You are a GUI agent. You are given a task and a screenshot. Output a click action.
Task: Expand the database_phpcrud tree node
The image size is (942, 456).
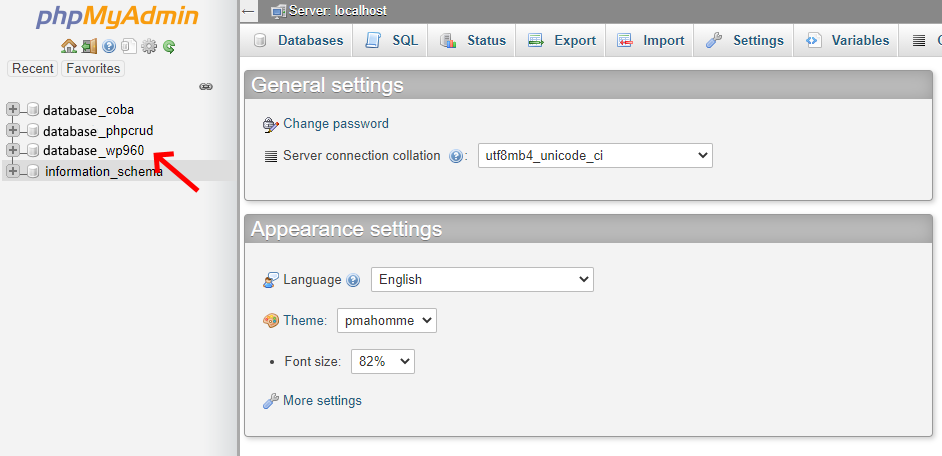click(13, 130)
